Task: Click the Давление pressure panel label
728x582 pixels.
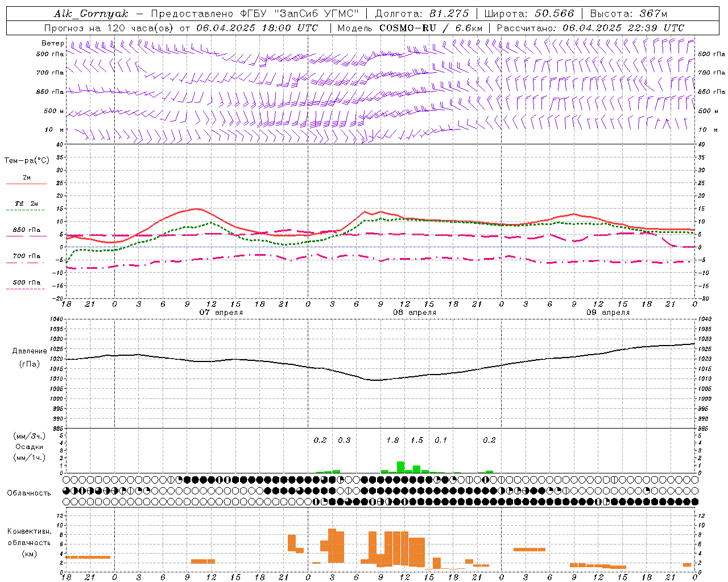Action: pos(30,351)
